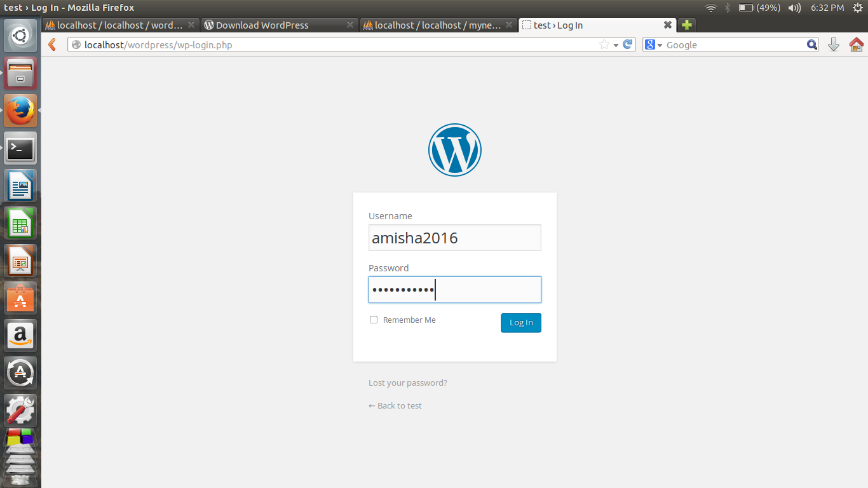The height and width of the screenshot is (488, 868).
Task: Open the battery indicator showing 49%
Action: pos(760,8)
